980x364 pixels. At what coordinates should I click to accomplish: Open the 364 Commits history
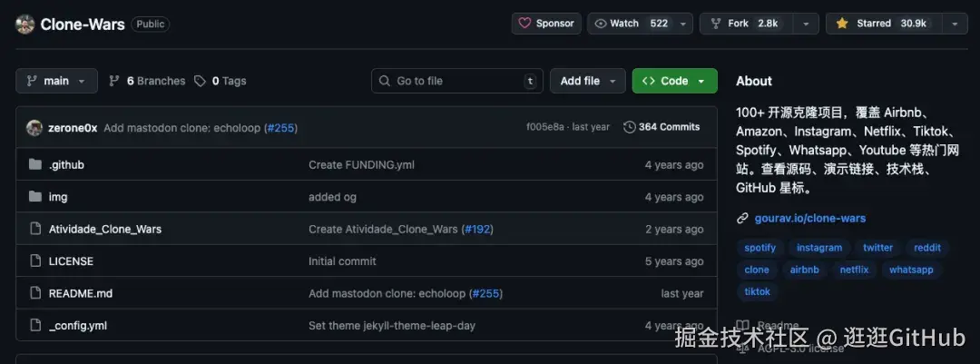(661, 127)
